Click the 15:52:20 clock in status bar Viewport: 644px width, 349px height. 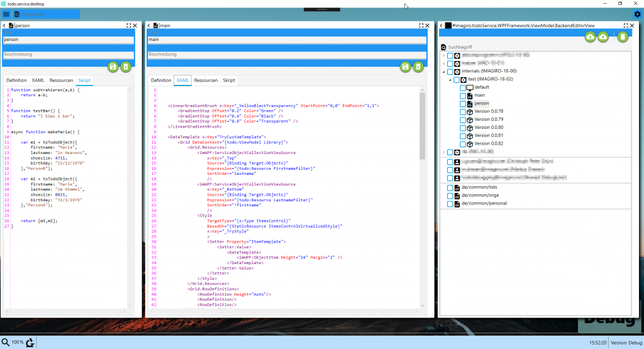pos(597,343)
